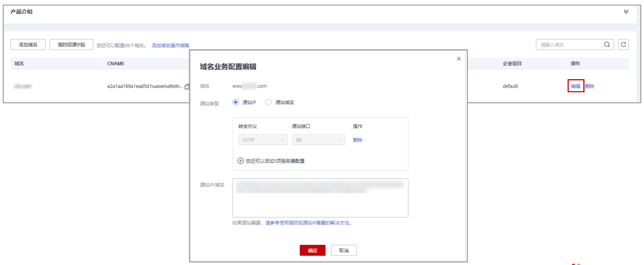This screenshot has height=265, width=644.
Task: Click the 域名 column header
Action: click(19, 64)
